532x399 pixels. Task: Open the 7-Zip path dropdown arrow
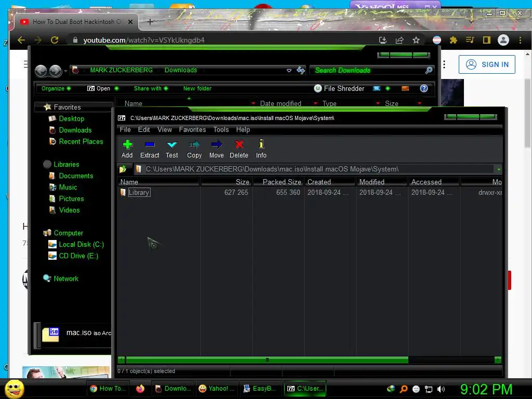coord(498,169)
